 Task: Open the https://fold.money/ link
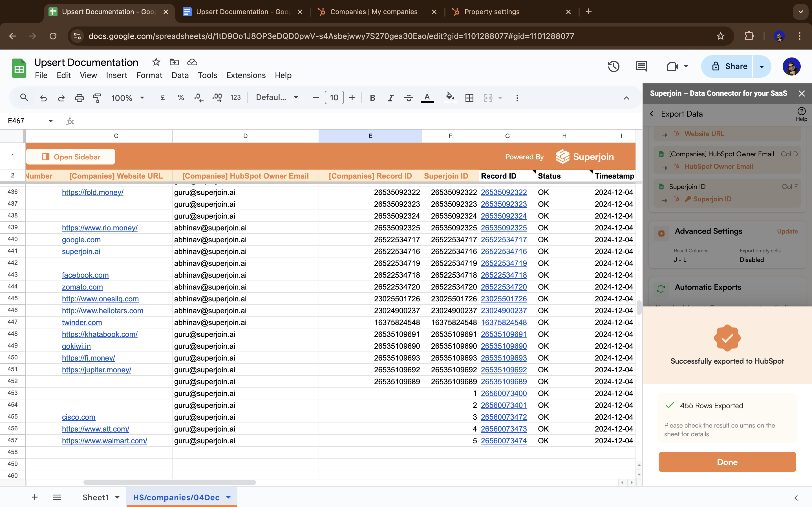coord(92,192)
